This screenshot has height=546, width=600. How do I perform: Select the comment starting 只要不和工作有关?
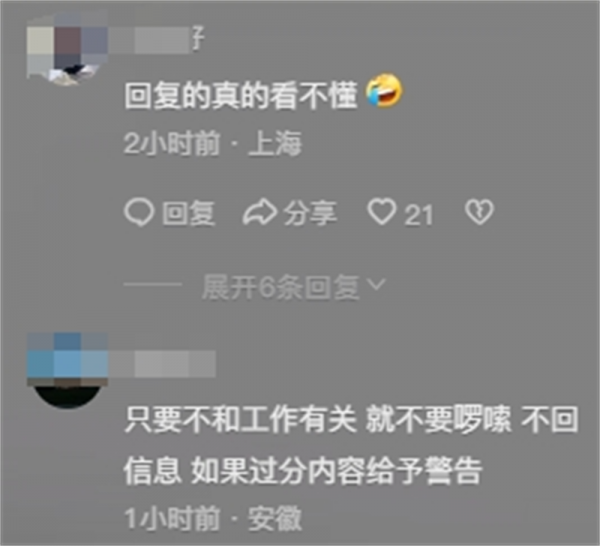click(x=351, y=445)
